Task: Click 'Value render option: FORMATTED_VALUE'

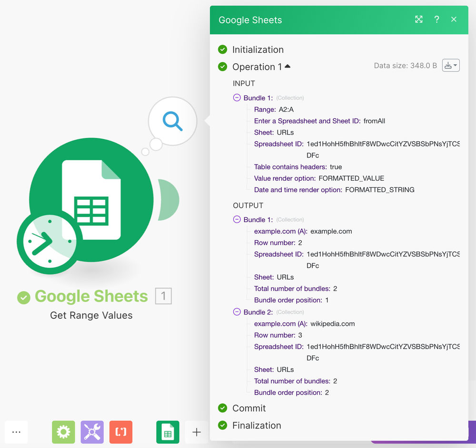Action: point(319,178)
